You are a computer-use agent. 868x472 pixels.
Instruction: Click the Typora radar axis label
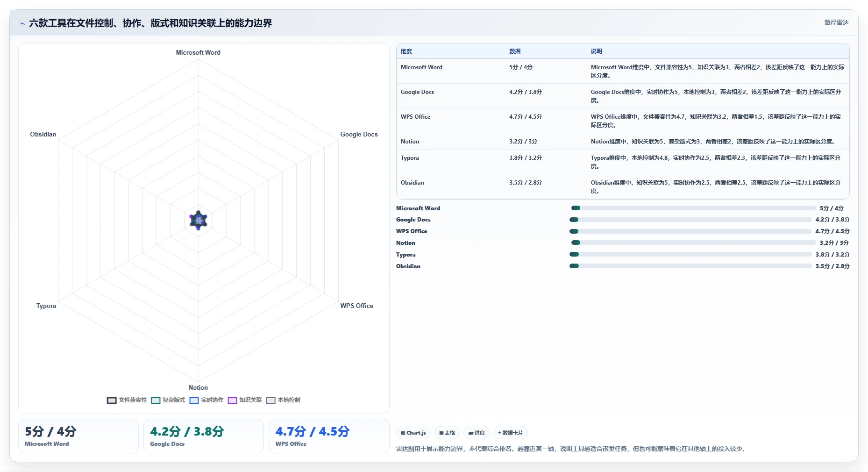46,306
